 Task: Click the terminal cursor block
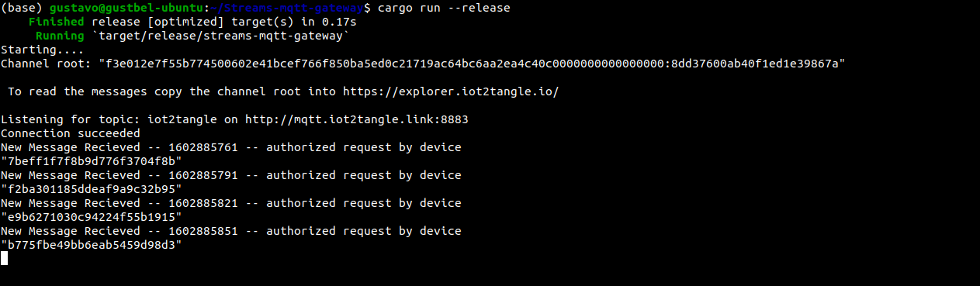coord(4,258)
